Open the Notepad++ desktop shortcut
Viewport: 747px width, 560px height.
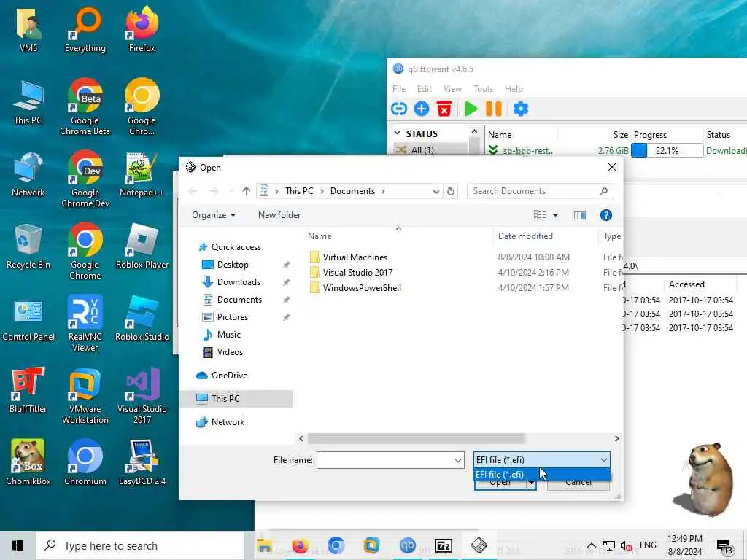point(142,174)
